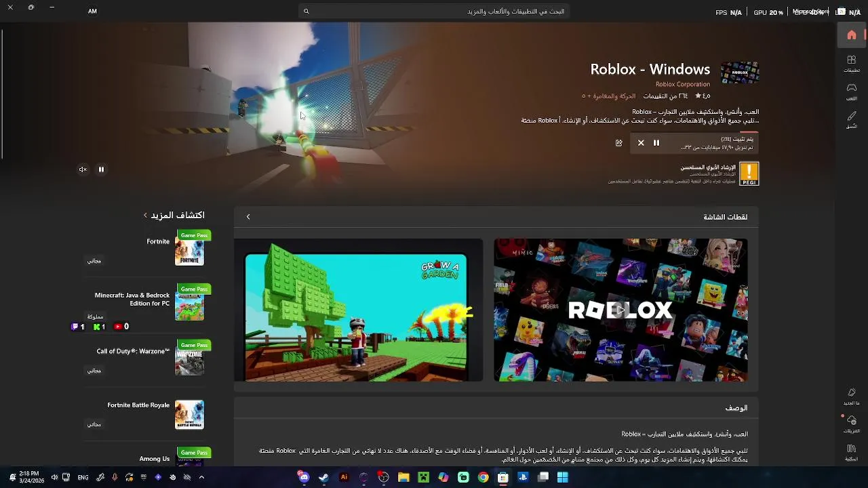Focus the Store search box
Screen dimensions: 868x488
click(x=434, y=12)
